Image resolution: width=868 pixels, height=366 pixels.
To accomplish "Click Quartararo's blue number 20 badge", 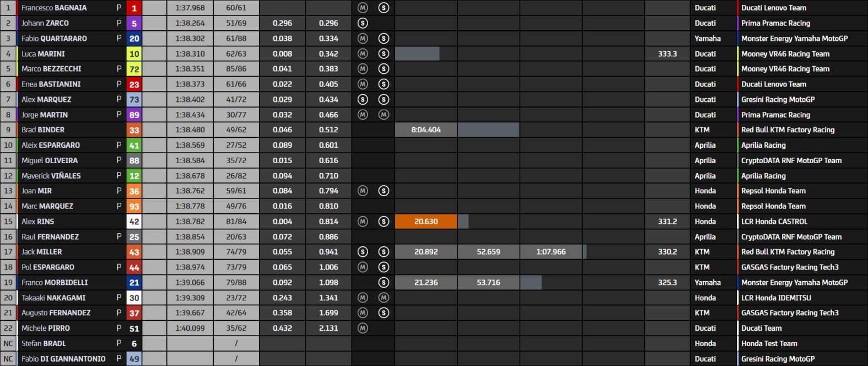I will point(134,39).
